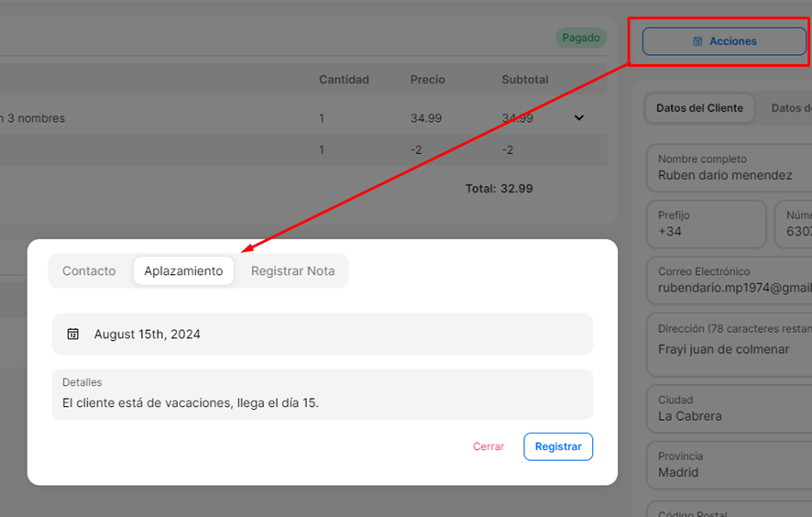Image resolution: width=812 pixels, height=517 pixels.
Task: Click the calendar icon in date field
Action: pyautogui.click(x=73, y=335)
